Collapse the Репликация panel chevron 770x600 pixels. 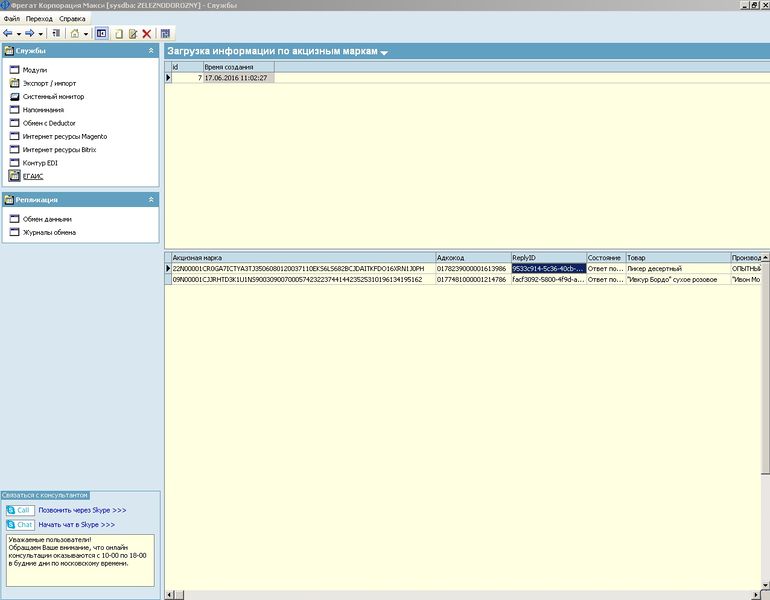151,200
